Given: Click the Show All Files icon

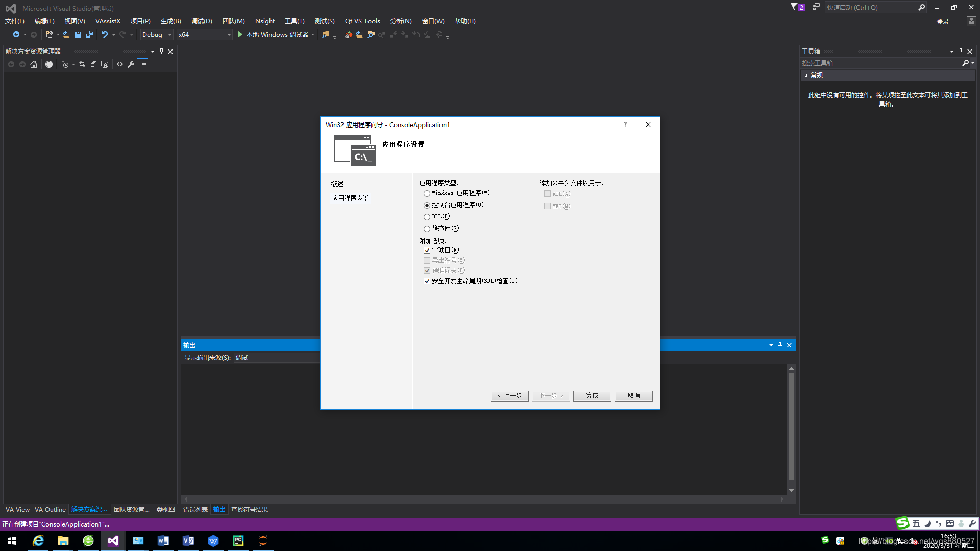Looking at the screenshot, I should click(x=105, y=64).
